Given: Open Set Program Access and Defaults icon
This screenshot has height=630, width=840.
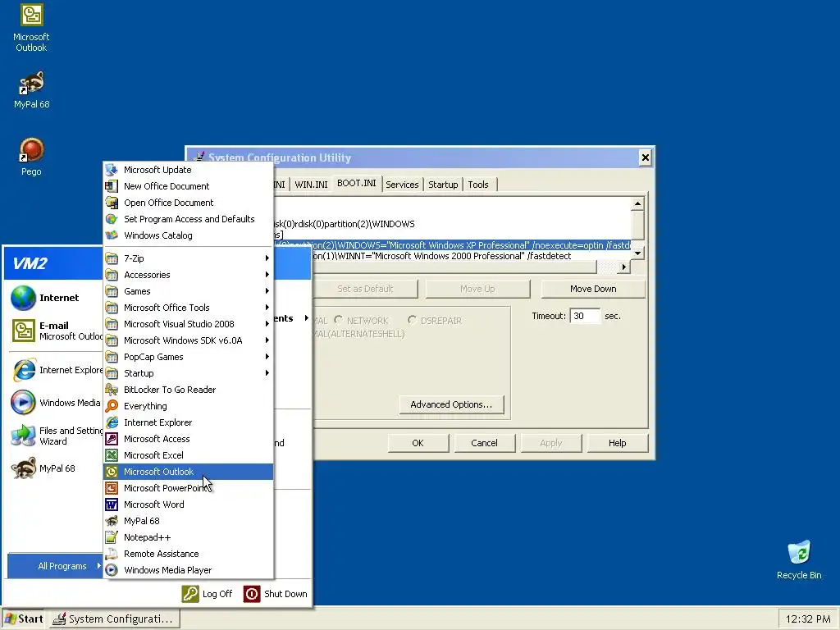Looking at the screenshot, I should 112,219.
